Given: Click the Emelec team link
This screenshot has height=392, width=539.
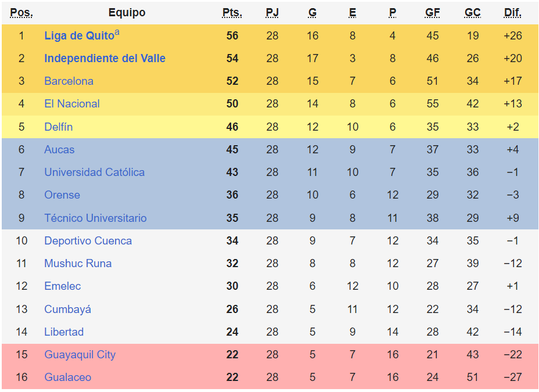Looking at the screenshot, I should 62,286.
